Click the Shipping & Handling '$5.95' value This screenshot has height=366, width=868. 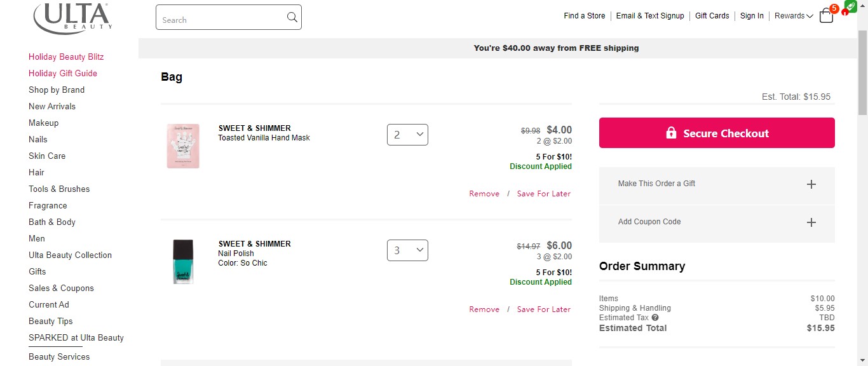(x=825, y=308)
